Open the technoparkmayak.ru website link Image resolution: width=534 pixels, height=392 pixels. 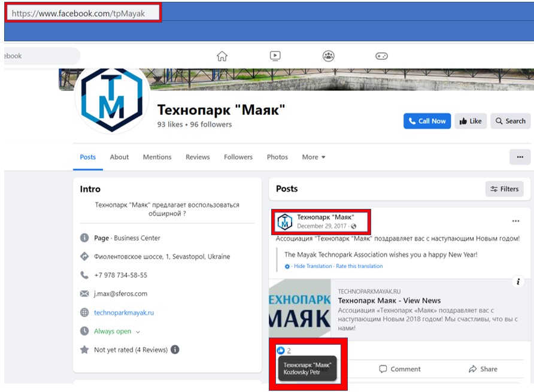tap(124, 312)
